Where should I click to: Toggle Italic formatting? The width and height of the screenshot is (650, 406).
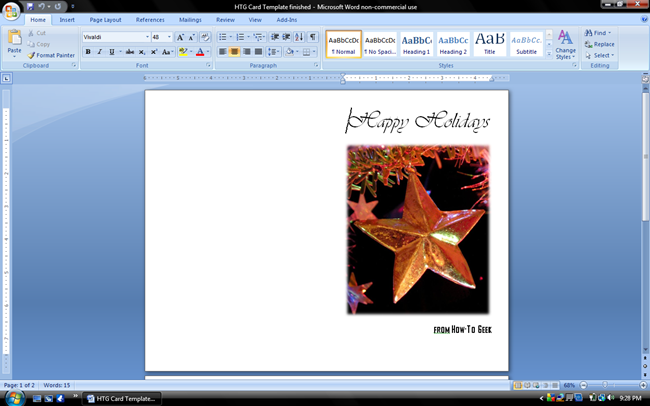tap(99, 52)
